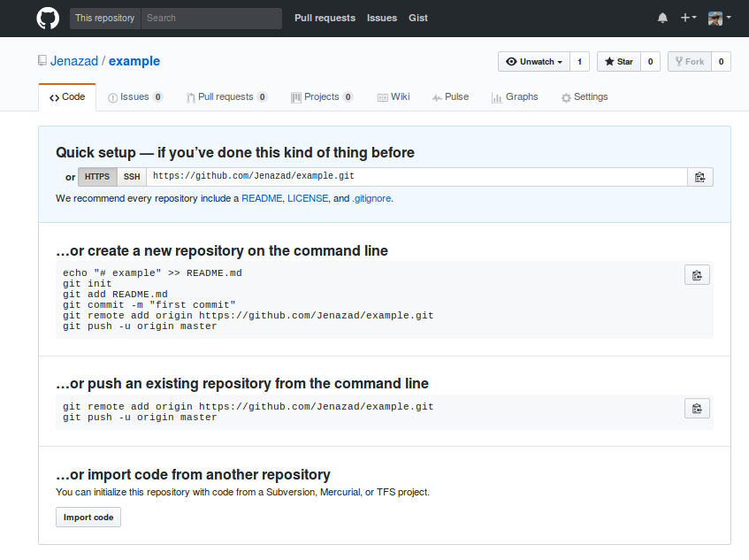Viewport: 749px width, 560px height.
Task: Click the Quick setup heading text
Action: coord(235,152)
